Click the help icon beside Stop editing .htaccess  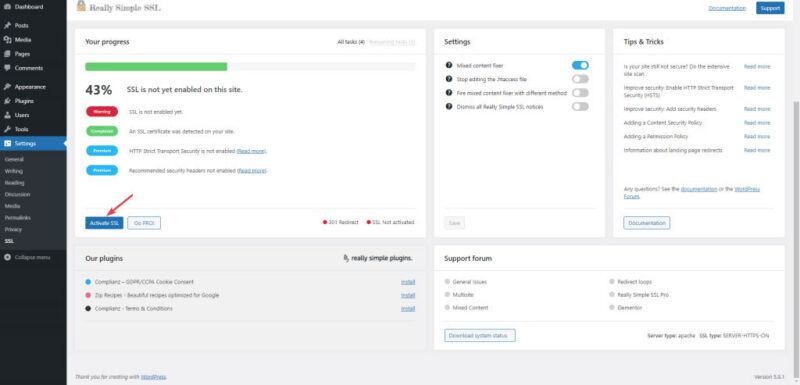pyautogui.click(x=449, y=79)
